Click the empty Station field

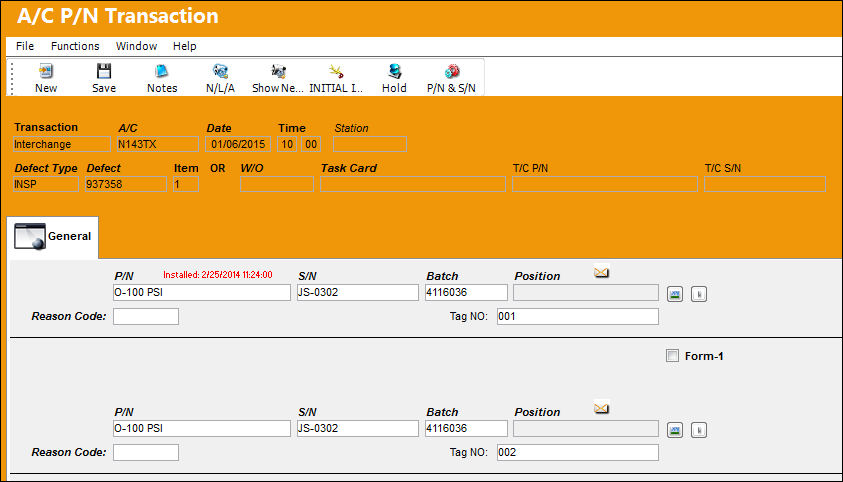tap(370, 144)
